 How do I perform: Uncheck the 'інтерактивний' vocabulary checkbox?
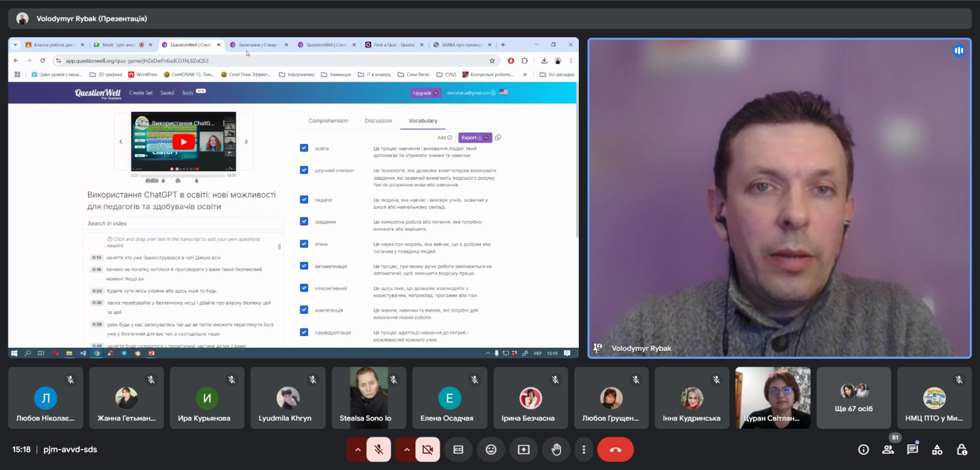coord(304,288)
